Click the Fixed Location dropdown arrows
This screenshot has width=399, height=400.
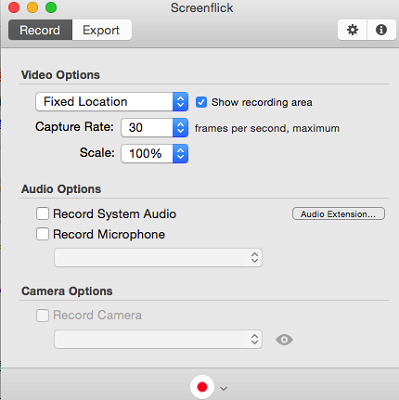click(180, 102)
